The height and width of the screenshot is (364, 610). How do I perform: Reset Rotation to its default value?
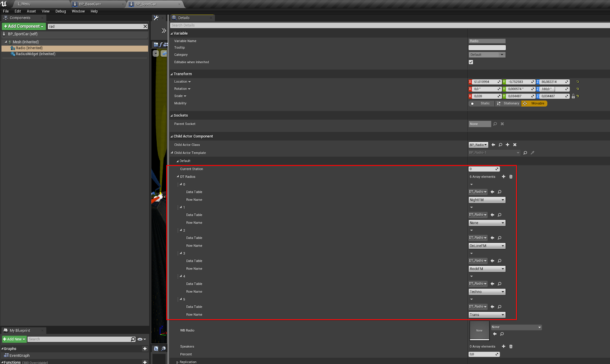[578, 89]
